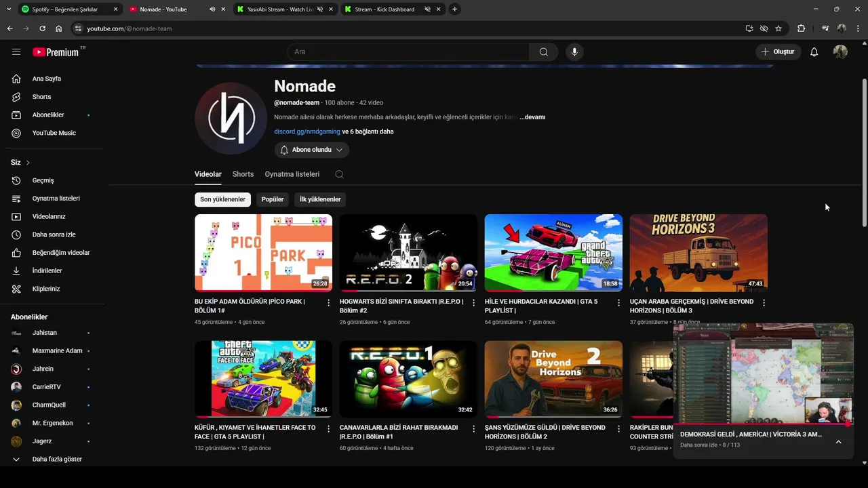Open Drive Beyond Horizons 3 thumbnail
Screen dimensions: 868x488
(x=698, y=253)
